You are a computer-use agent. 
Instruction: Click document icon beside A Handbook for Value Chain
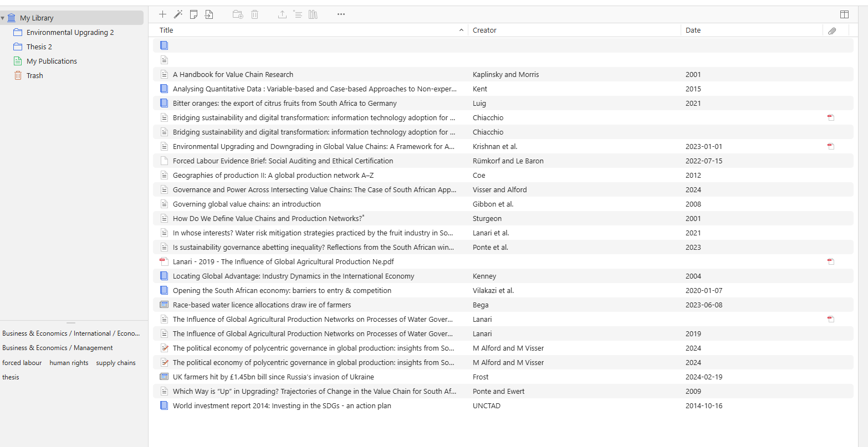pyautogui.click(x=164, y=74)
